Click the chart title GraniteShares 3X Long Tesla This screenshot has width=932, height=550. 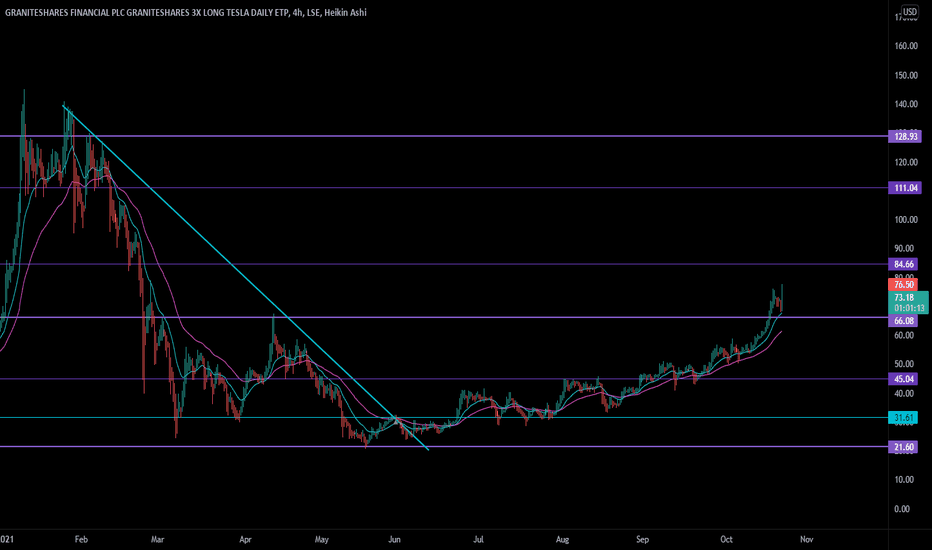coord(185,12)
